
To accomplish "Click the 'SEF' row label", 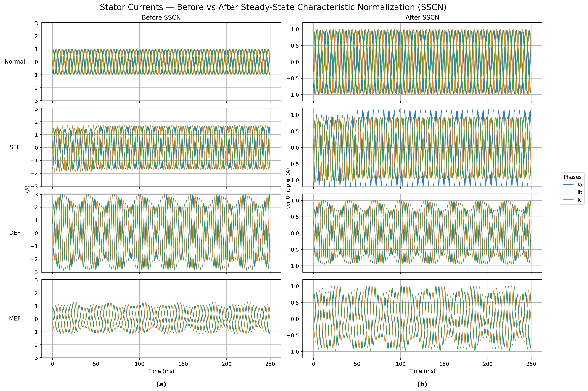I will tap(15, 147).
